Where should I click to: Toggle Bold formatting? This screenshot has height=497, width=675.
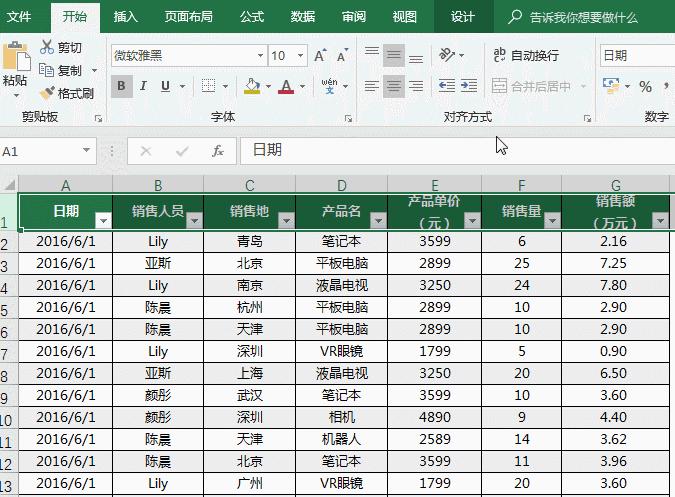pyautogui.click(x=121, y=86)
